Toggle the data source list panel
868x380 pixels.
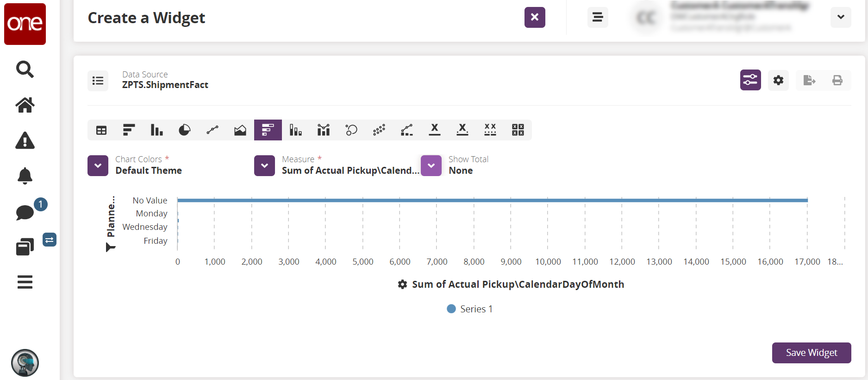pyautogui.click(x=98, y=81)
